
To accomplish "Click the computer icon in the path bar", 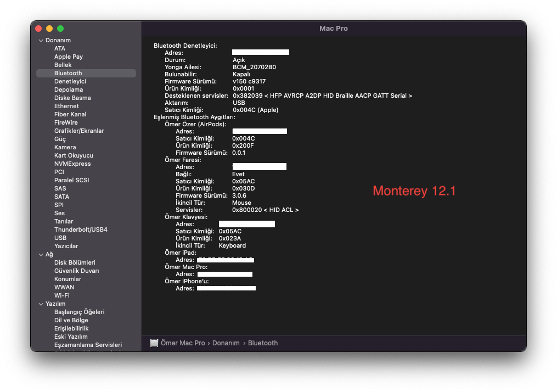I will click(154, 343).
